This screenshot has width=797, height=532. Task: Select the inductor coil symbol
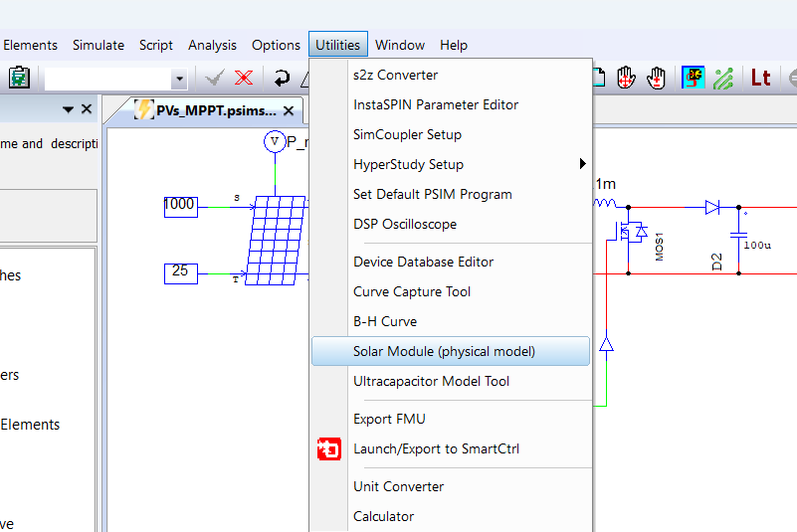(604, 203)
